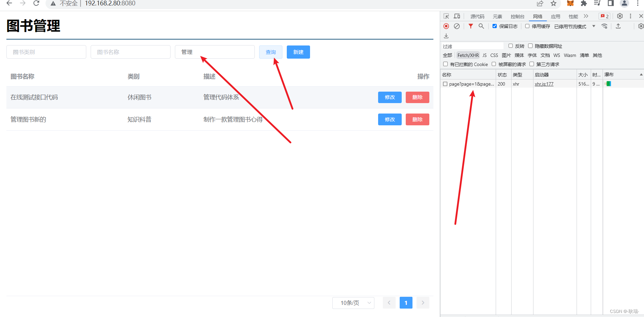Image resolution: width=644 pixels, height=317 pixels.
Task: Open the 应用 DevTools tab
Action: click(555, 17)
